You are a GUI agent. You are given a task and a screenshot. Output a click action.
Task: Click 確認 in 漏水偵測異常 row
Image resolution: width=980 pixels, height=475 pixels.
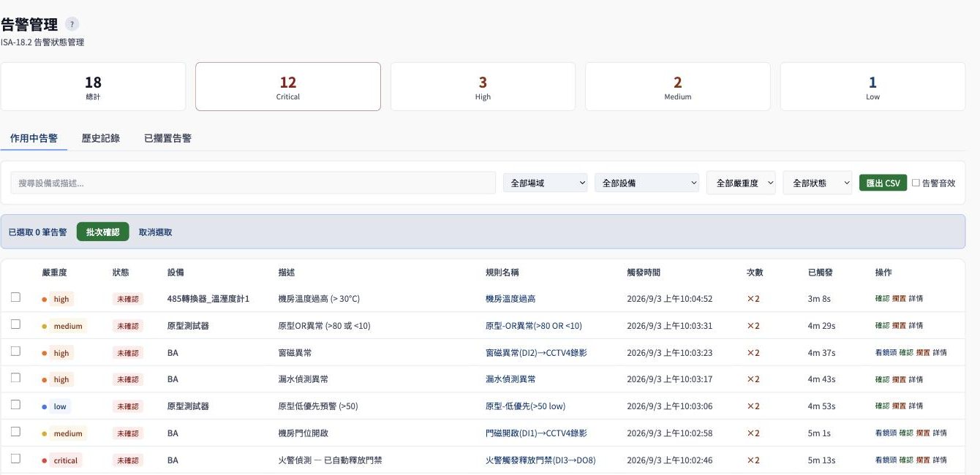pos(882,379)
